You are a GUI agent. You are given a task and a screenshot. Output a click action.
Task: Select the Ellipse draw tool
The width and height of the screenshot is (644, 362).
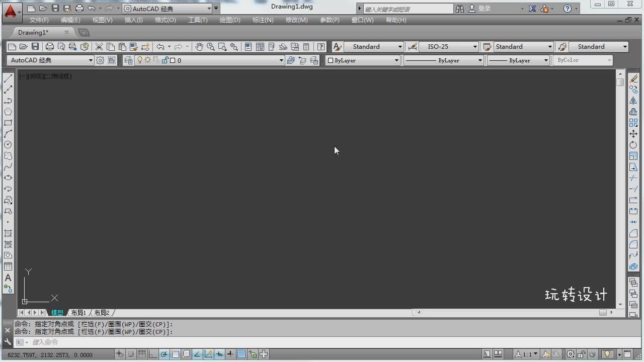tap(8, 178)
